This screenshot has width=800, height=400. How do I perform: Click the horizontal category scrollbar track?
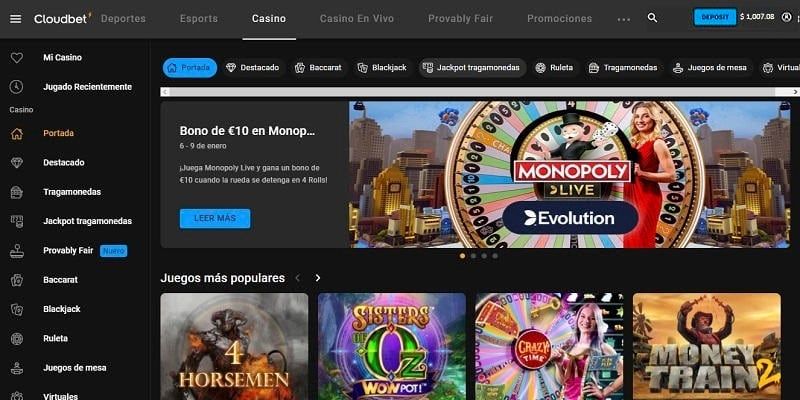point(480,92)
